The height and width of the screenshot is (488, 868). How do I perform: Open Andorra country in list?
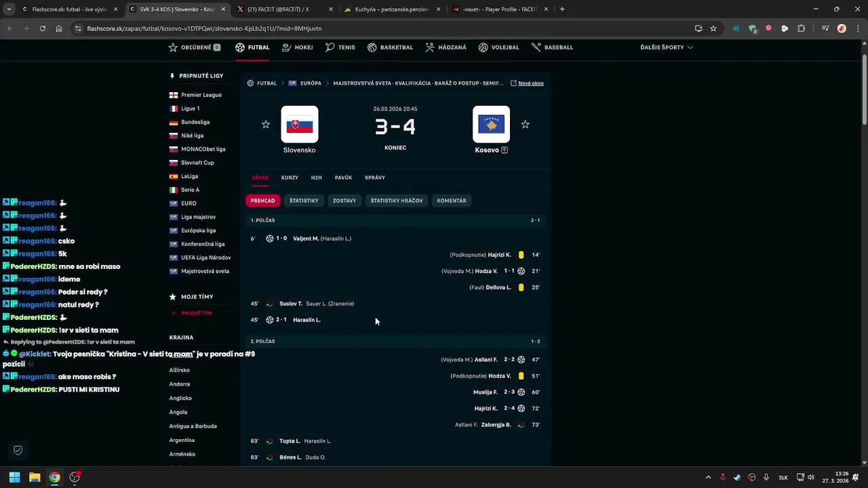180,384
